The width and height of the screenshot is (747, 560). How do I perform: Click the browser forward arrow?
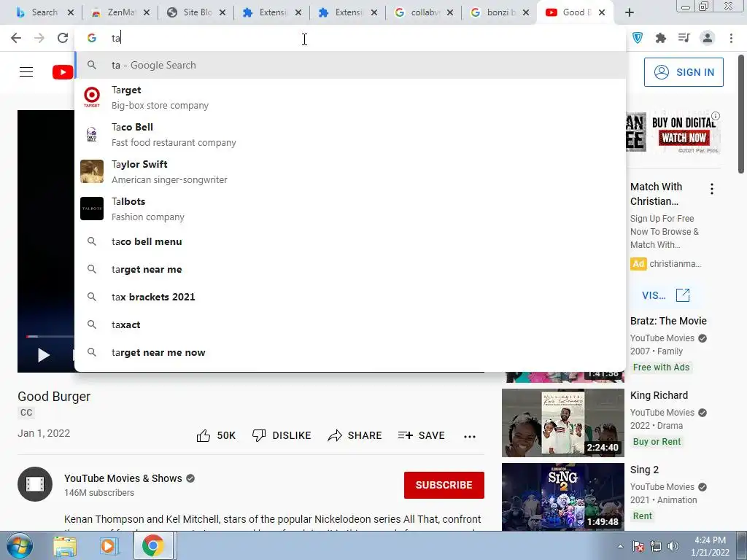coord(39,38)
